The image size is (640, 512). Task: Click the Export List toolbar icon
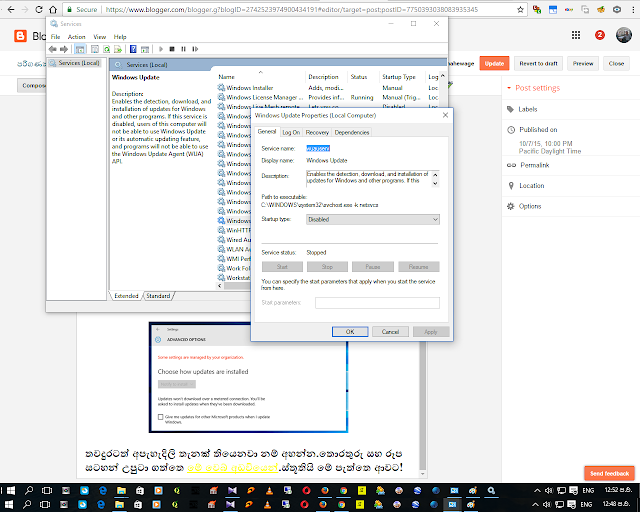(118, 49)
